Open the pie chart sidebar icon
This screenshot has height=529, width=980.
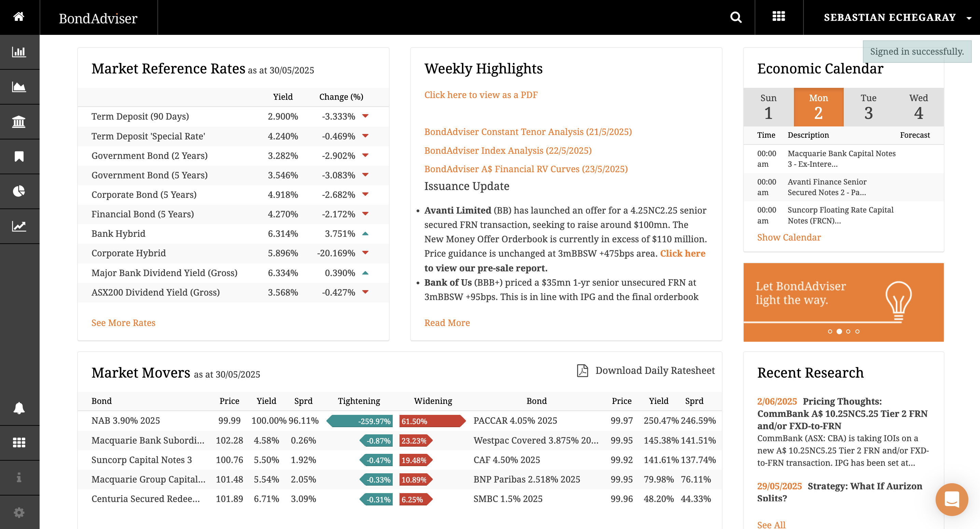click(x=19, y=191)
